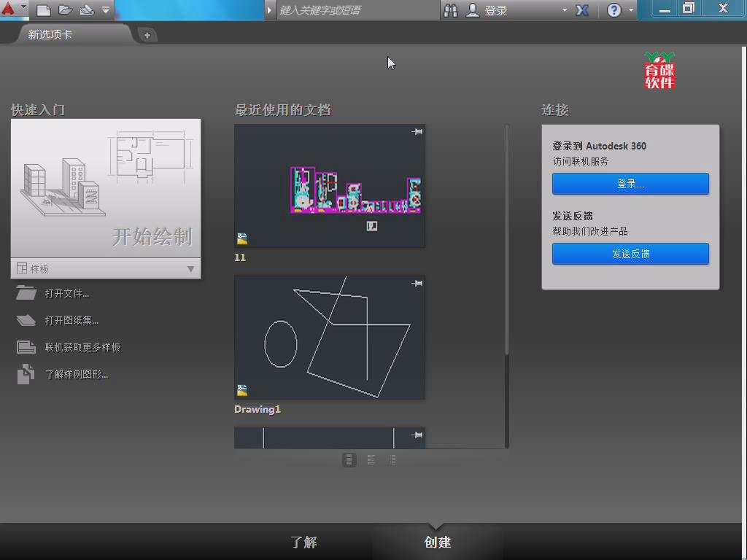Viewport: 747px width, 560px height.
Task: Add a new tab with plus button
Action: (147, 35)
